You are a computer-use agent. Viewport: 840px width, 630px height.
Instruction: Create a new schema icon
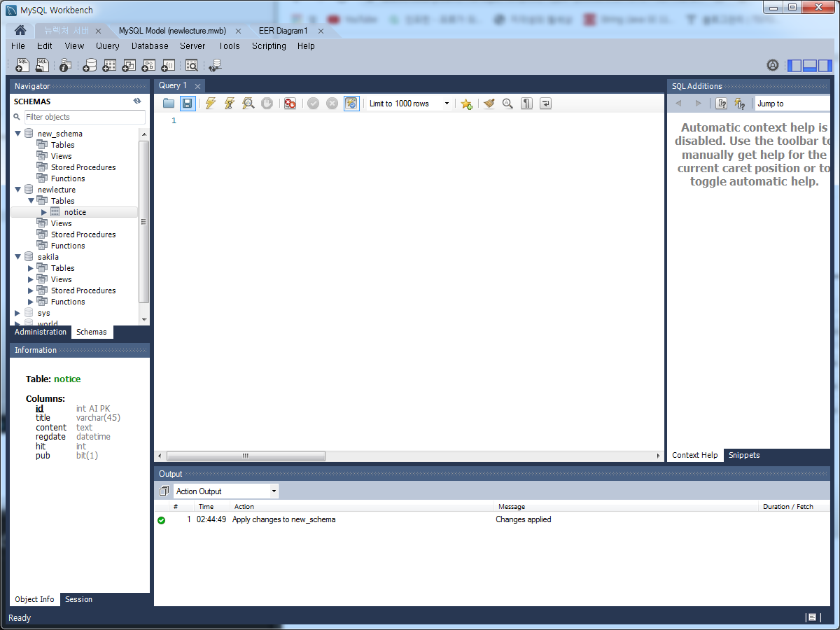(x=90, y=65)
